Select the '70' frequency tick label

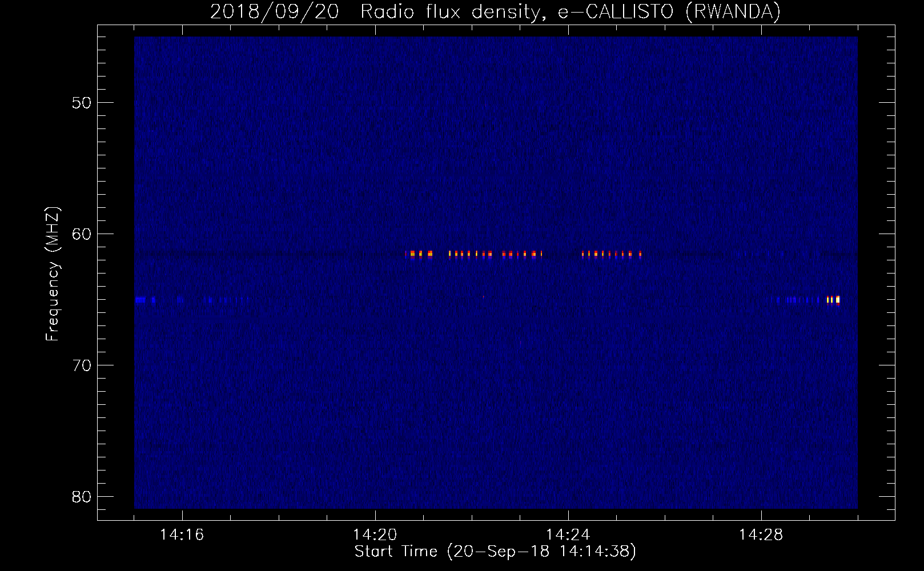82,365
